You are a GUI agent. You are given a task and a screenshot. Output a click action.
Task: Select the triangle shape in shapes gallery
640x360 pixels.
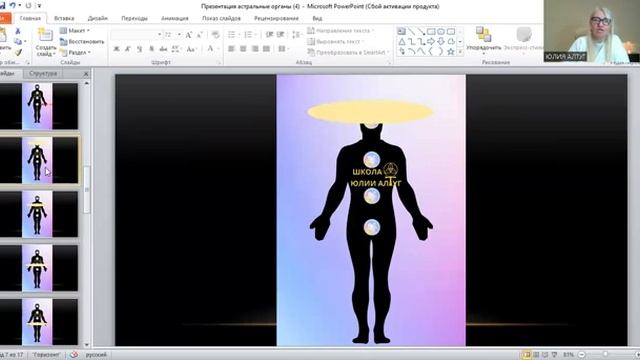click(402, 42)
